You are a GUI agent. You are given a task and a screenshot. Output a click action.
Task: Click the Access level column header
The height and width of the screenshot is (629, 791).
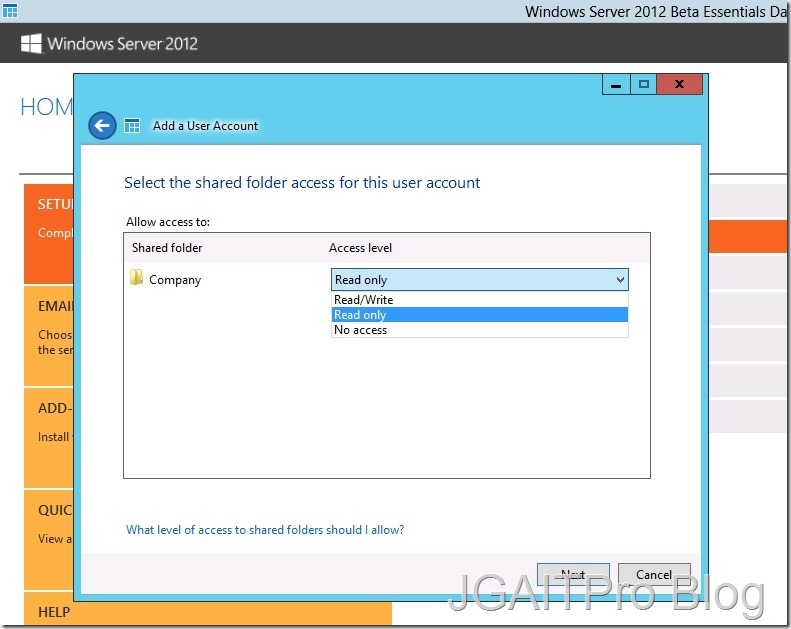coord(361,248)
